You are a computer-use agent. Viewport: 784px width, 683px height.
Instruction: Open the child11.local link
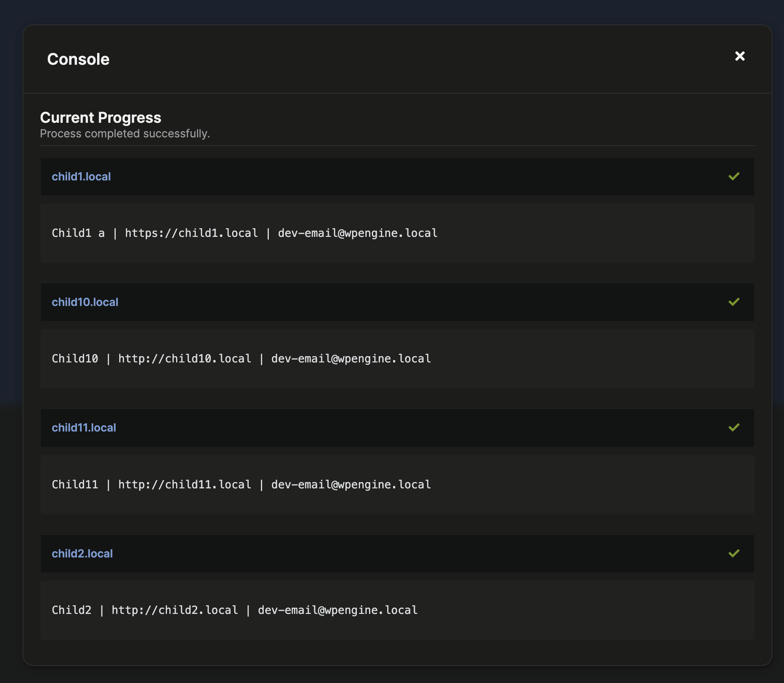(84, 428)
